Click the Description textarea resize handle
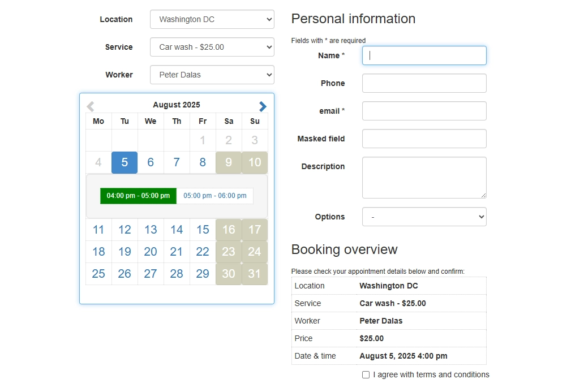This screenshot has height=392, width=571. (483, 196)
